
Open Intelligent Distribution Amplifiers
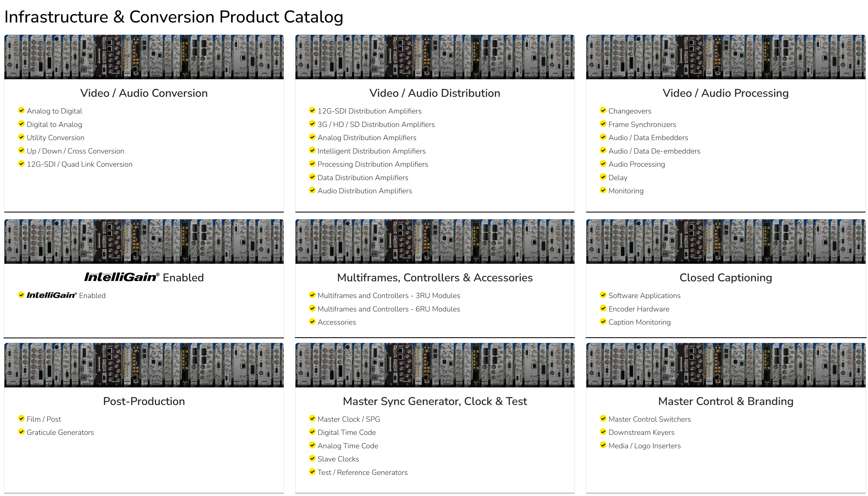371,151
